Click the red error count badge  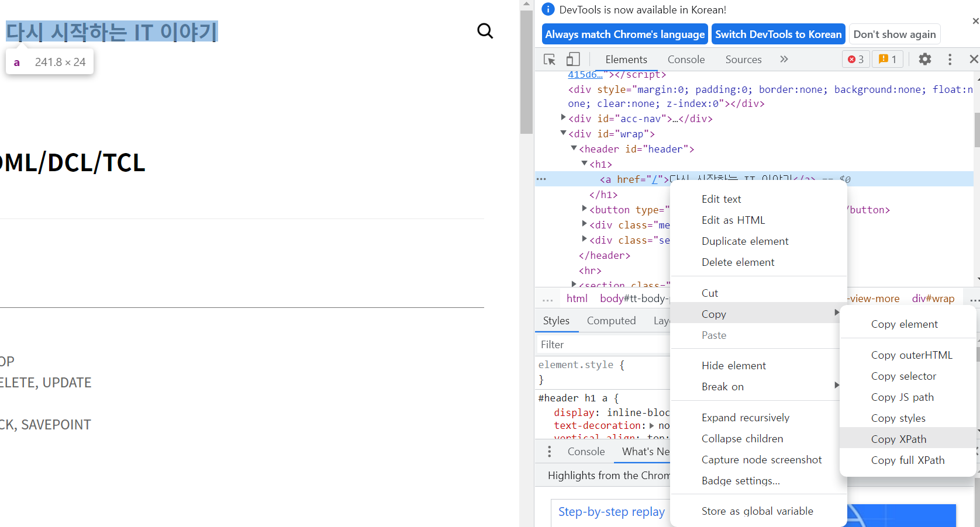856,59
